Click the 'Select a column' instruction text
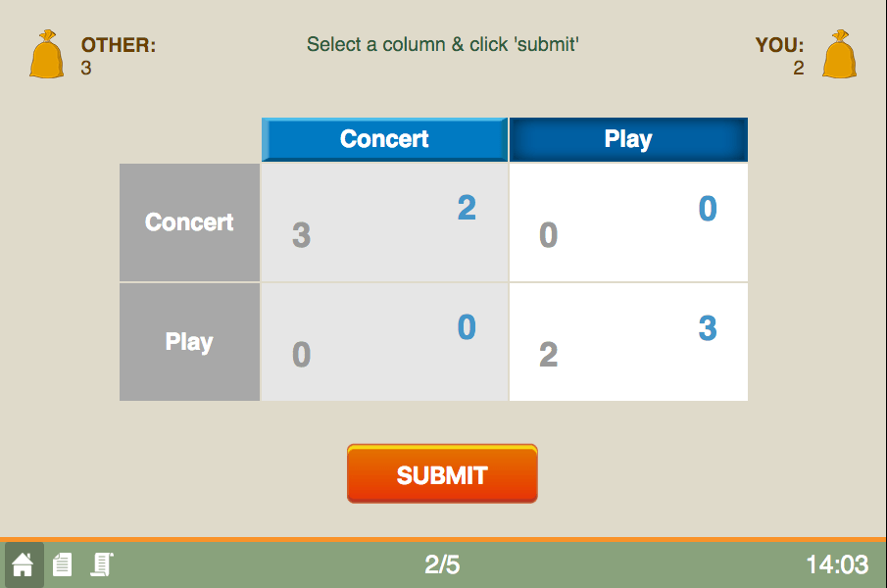887x588 pixels. (442, 44)
